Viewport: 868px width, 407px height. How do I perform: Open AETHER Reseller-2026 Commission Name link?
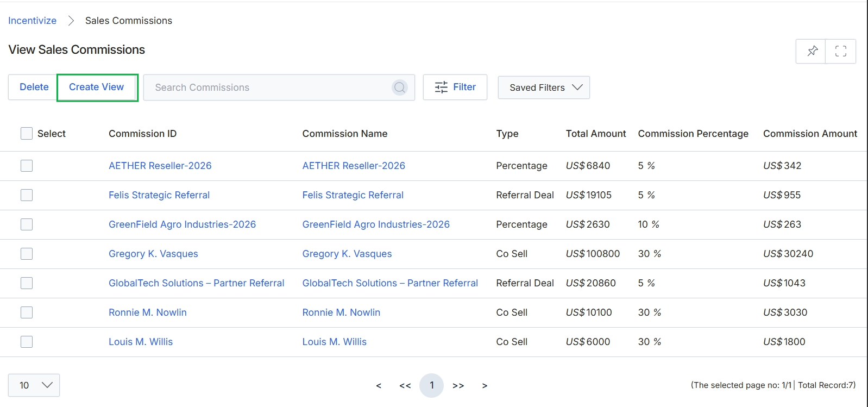click(354, 166)
